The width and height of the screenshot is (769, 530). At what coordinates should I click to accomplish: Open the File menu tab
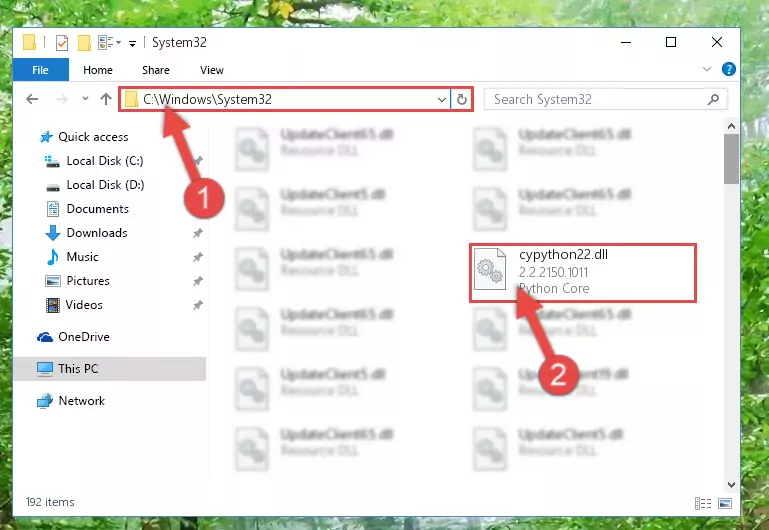[40, 70]
